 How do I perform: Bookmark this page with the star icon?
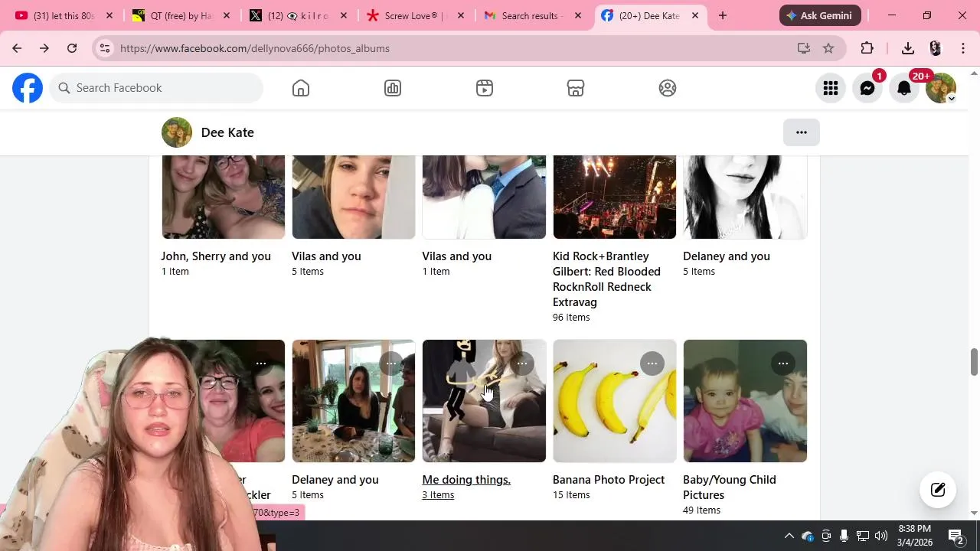(x=828, y=48)
